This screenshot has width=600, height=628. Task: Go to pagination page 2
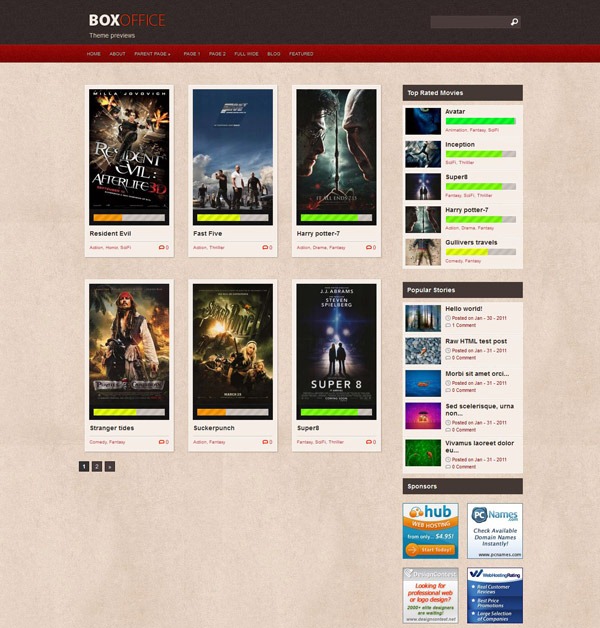point(97,466)
